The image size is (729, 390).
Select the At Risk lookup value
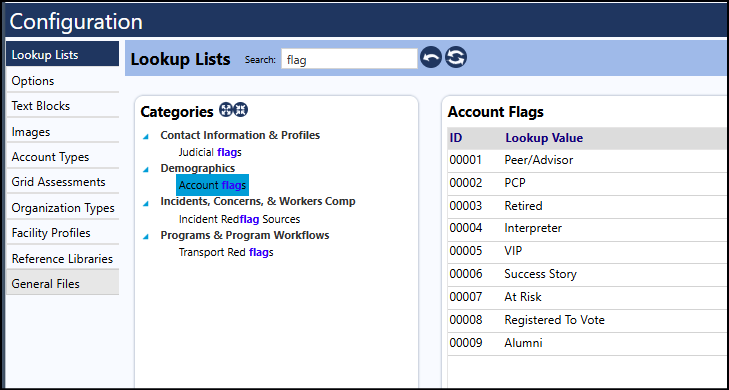pyautogui.click(x=523, y=297)
